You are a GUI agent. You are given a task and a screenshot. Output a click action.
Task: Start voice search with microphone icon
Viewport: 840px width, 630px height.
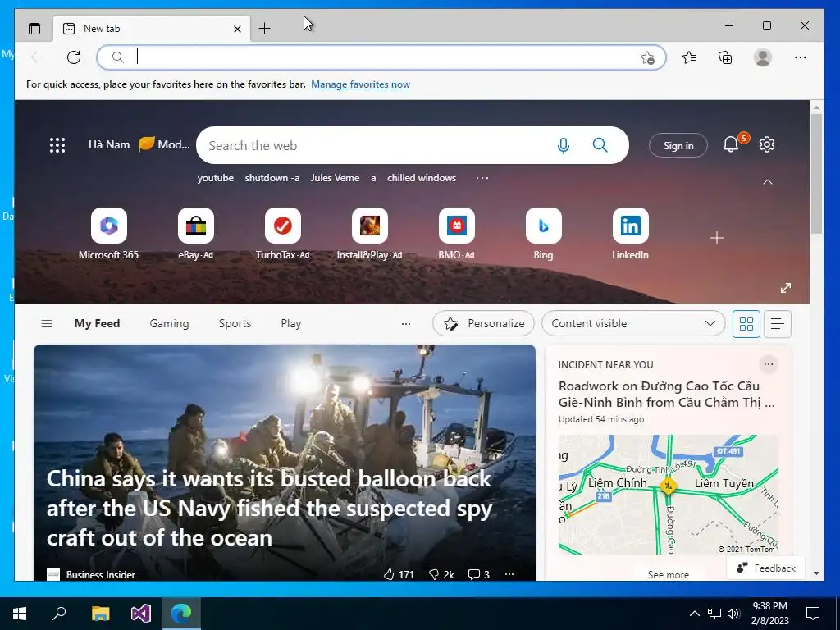click(x=563, y=145)
